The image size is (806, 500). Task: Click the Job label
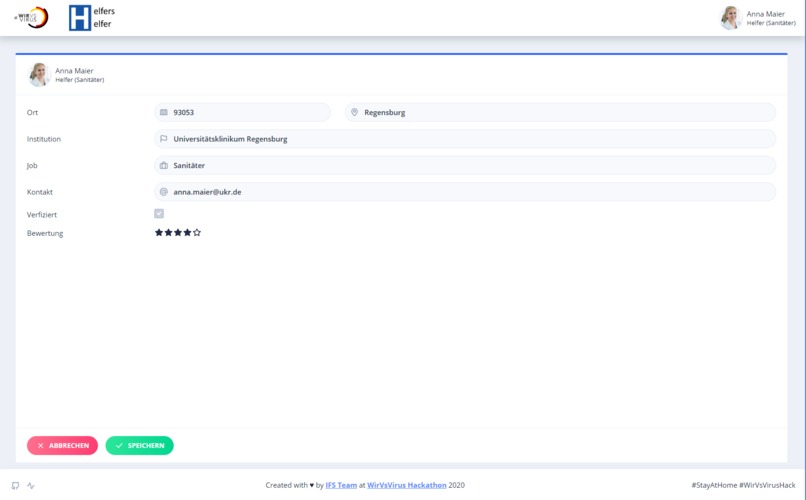pos(32,166)
